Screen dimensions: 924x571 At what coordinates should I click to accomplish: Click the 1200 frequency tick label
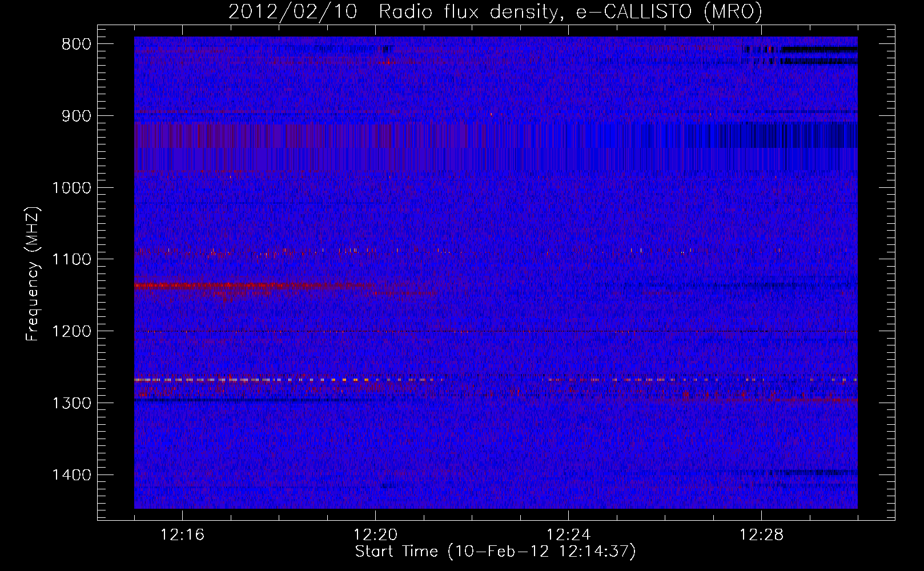tap(71, 332)
